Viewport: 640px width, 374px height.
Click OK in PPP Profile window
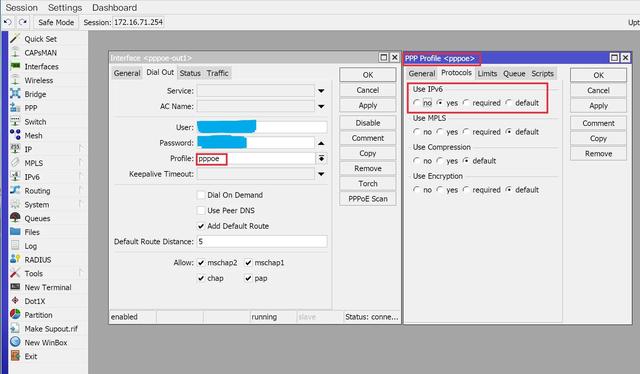click(598, 75)
